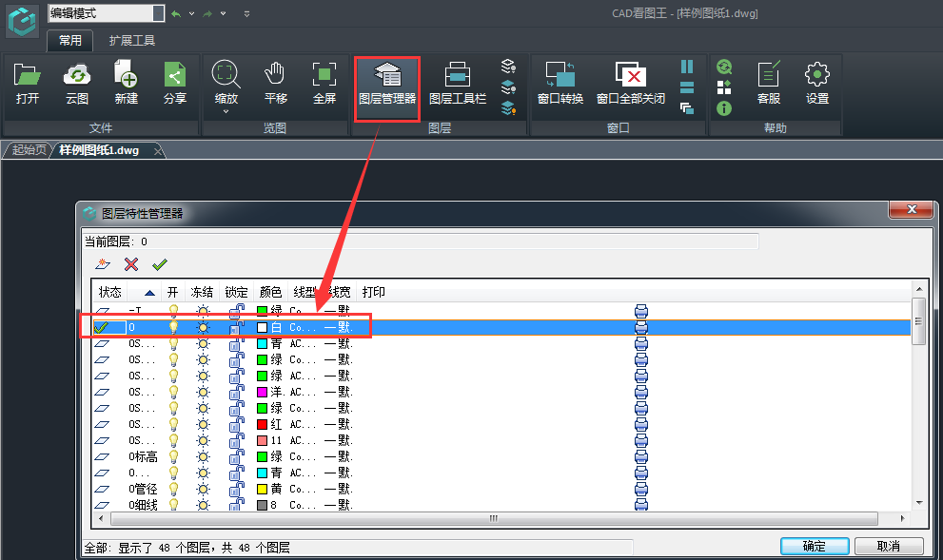Click the sort arrow in name column header
The image size is (943, 560).
[149, 292]
